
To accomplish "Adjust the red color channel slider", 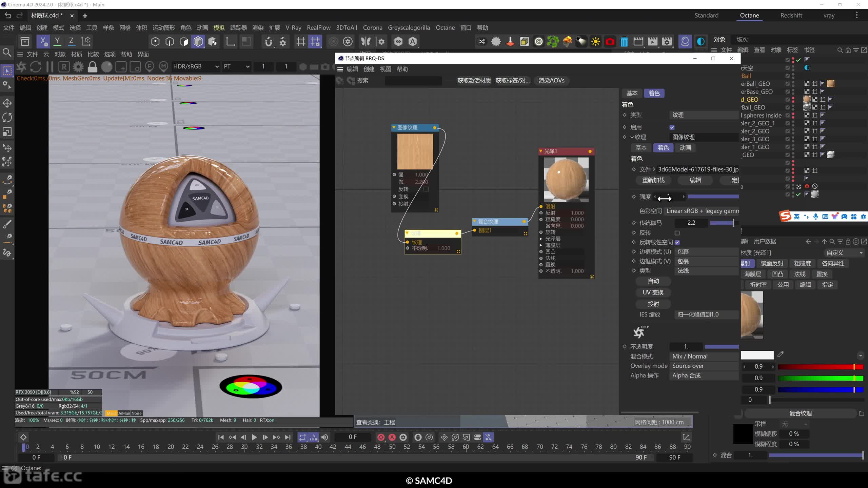I will coord(820,367).
